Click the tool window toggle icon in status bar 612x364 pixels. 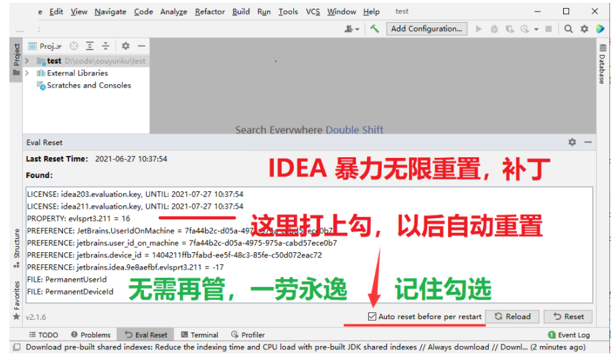tap(17, 347)
